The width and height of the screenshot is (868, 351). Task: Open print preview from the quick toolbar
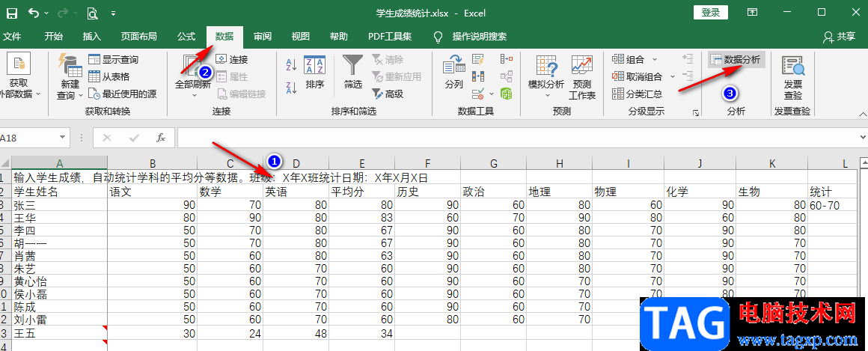[93, 12]
